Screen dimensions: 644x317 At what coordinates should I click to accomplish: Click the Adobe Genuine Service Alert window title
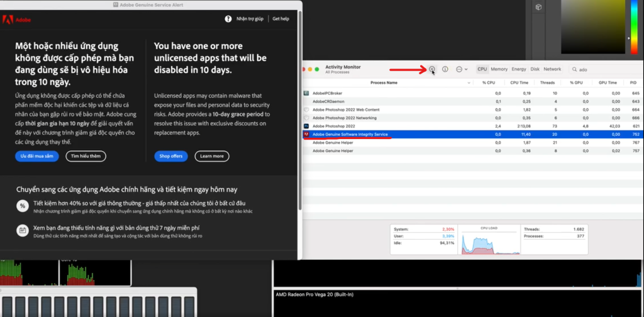tap(151, 5)
